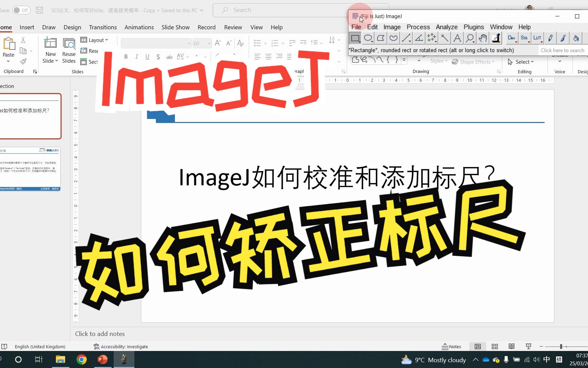
Task: Click the Reset slide button
Action: 89,51
